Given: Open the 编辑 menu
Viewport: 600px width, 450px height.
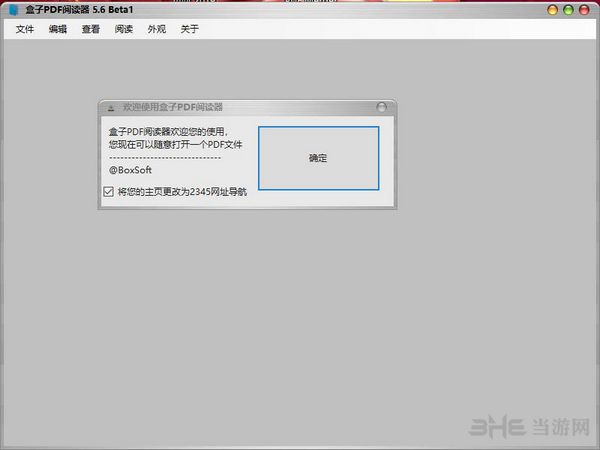Looking at the screenshot, I should pyautogui.click(x=58, y=29).
